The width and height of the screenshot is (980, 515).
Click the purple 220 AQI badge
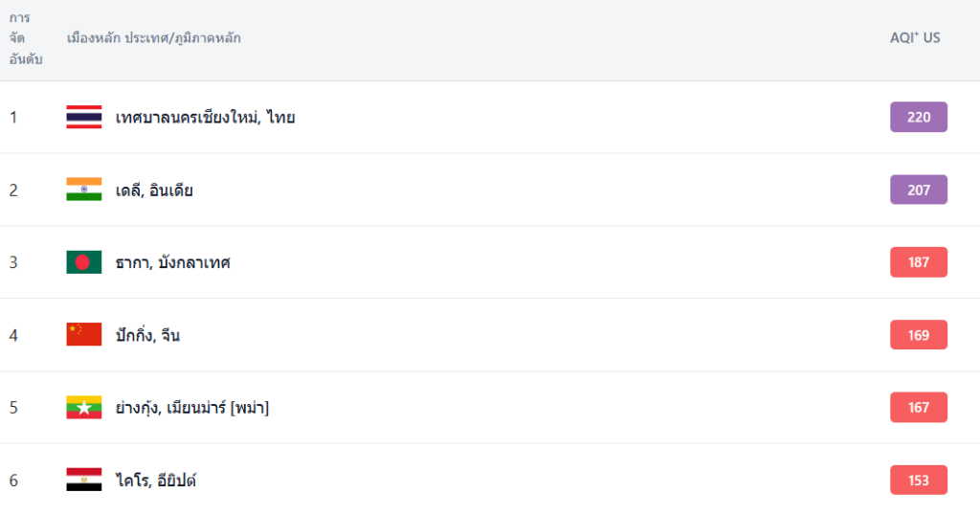click(x=919, y=117)
